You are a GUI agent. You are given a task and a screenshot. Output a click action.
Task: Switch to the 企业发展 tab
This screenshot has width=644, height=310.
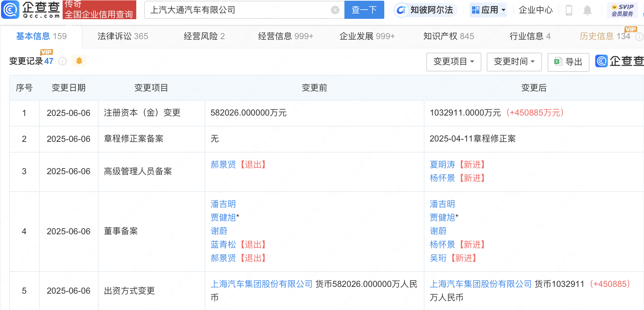pos(367,36)
